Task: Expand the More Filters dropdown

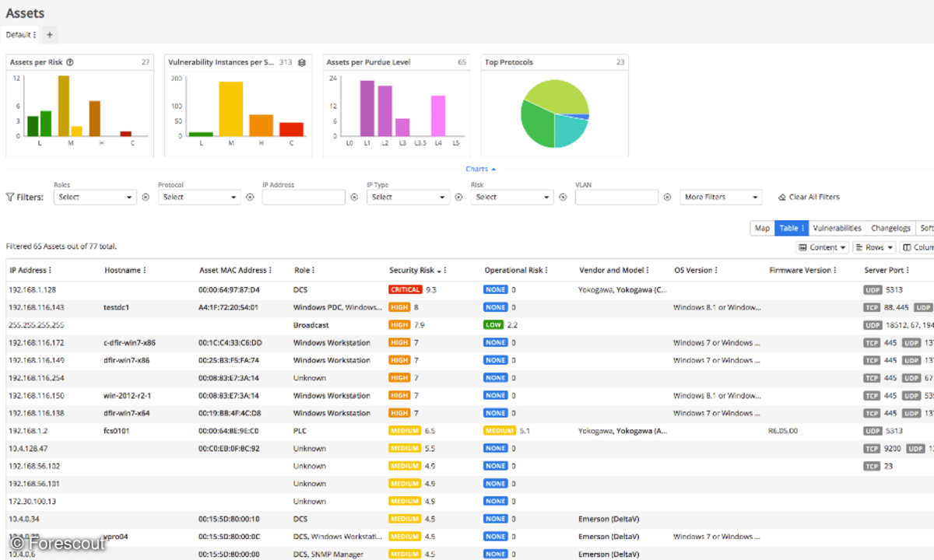Action: (x=721, y=198)
